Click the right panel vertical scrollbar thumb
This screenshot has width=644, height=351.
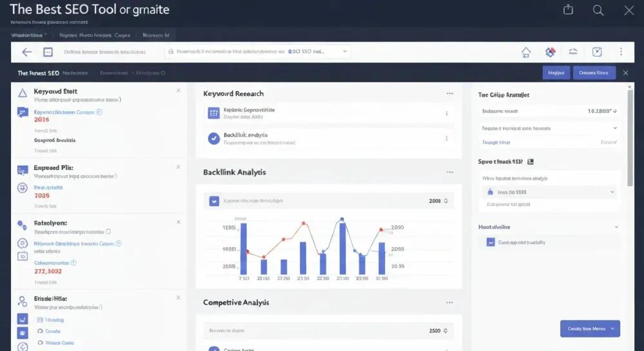pos(630,138)
